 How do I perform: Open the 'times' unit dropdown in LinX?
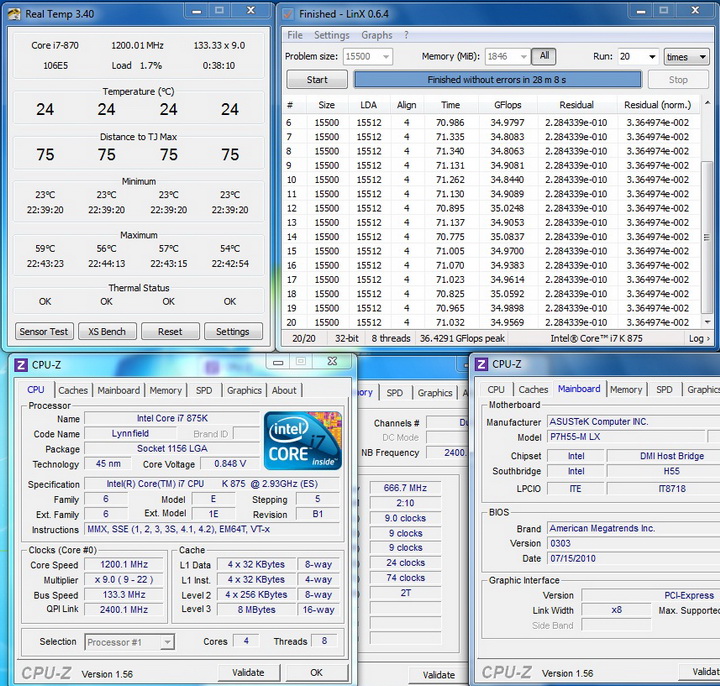686,57
